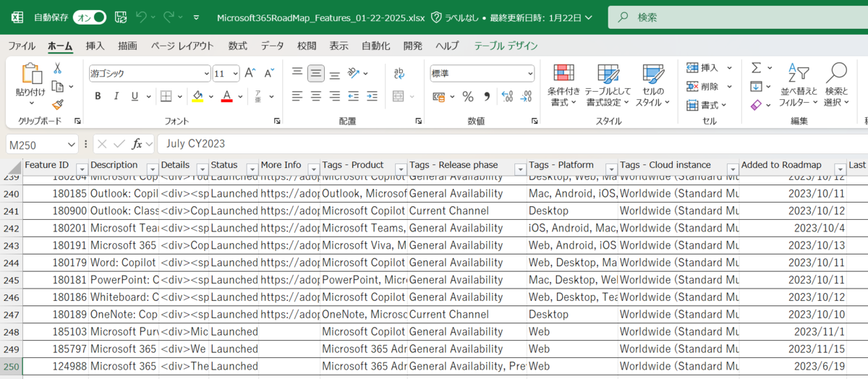Image resolution: width=868 pixels, height=379 pixels.
Task: Click the Copy icon in the clipboard group
Action: pyautogui.click(x=57, y=87)
